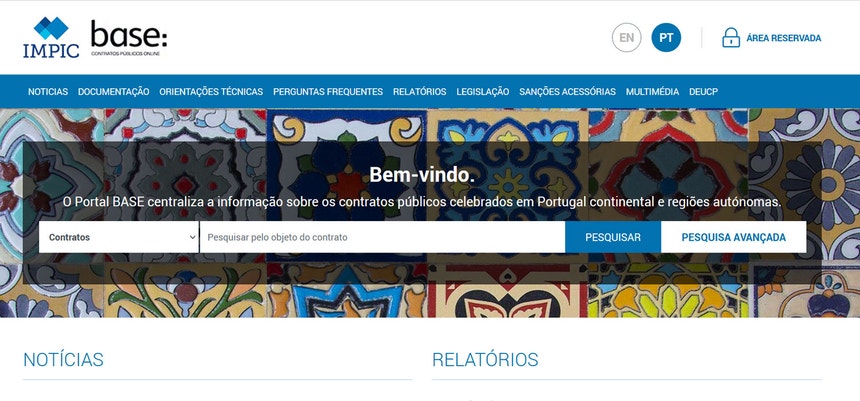860x401 pixels.
Task: Click the Área Reservada link
Action: click(783, 38)
